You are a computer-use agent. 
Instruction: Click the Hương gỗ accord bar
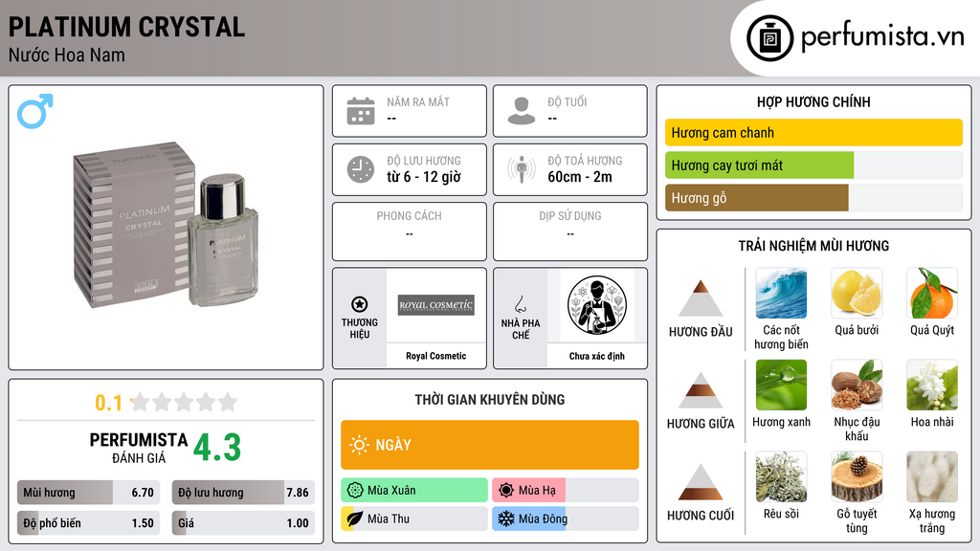[x=813, y=198]
